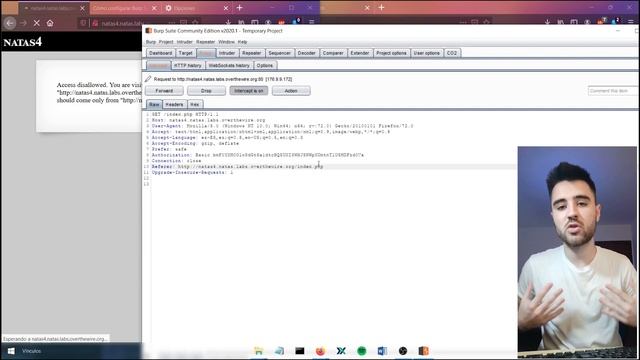Click the Firefox forward arrow button

click(23, 23)
